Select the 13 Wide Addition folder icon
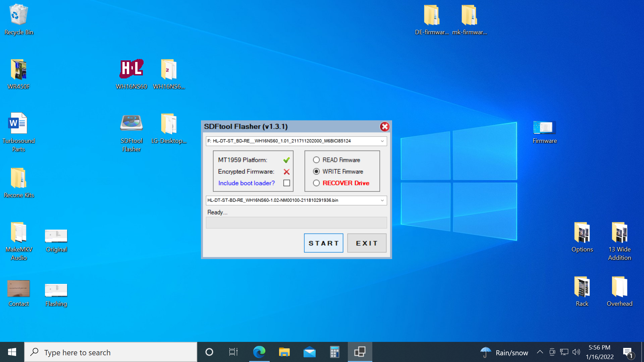The image size is (644, 362). coord(620,241)
